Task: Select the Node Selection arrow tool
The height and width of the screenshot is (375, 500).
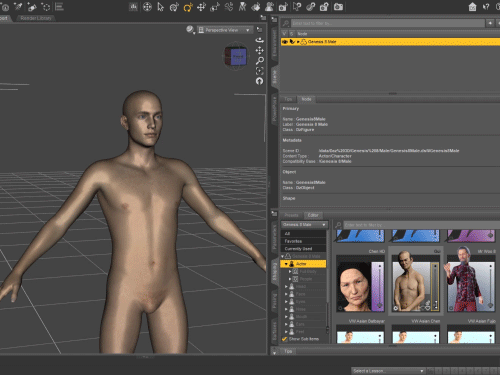Action: point(161,7)
